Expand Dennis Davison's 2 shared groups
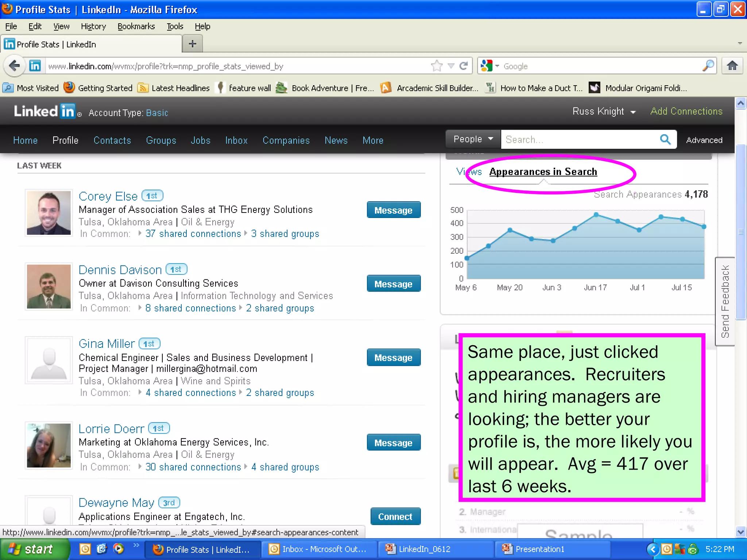 [x=280, y=308]
